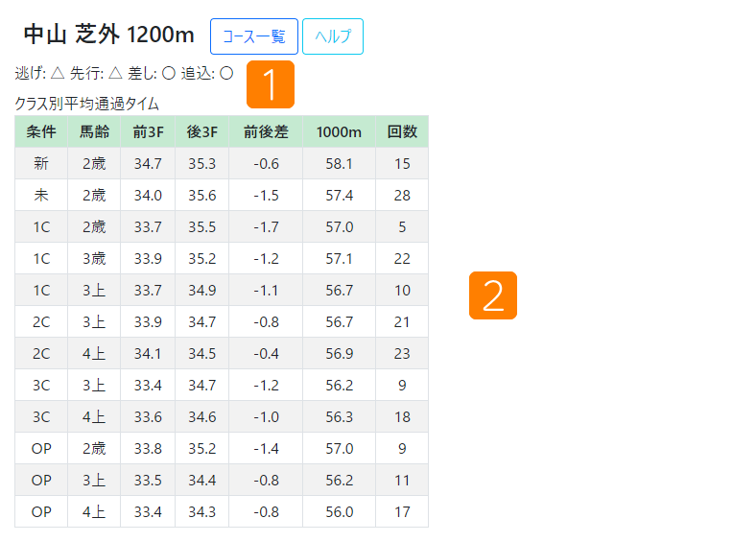Click the 1C 3歳 row age cell
Viewport: 756px width, 542px height.
point(94,258)
